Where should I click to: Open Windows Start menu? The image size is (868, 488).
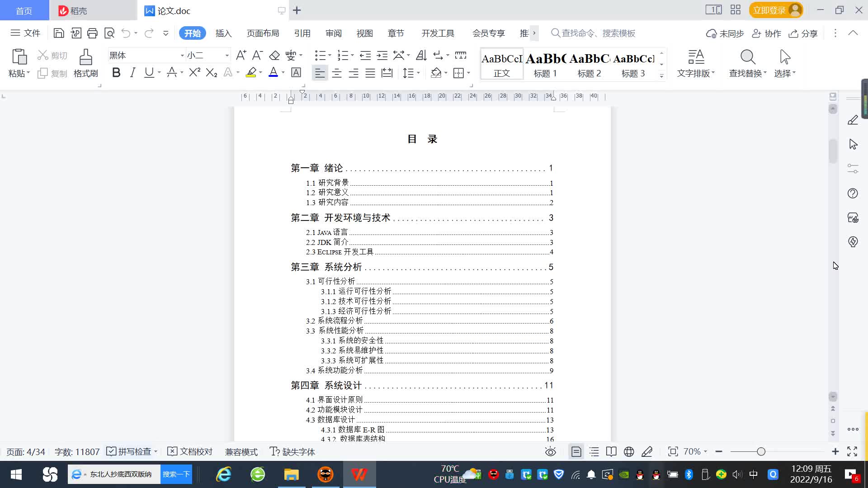pos(16,474)
